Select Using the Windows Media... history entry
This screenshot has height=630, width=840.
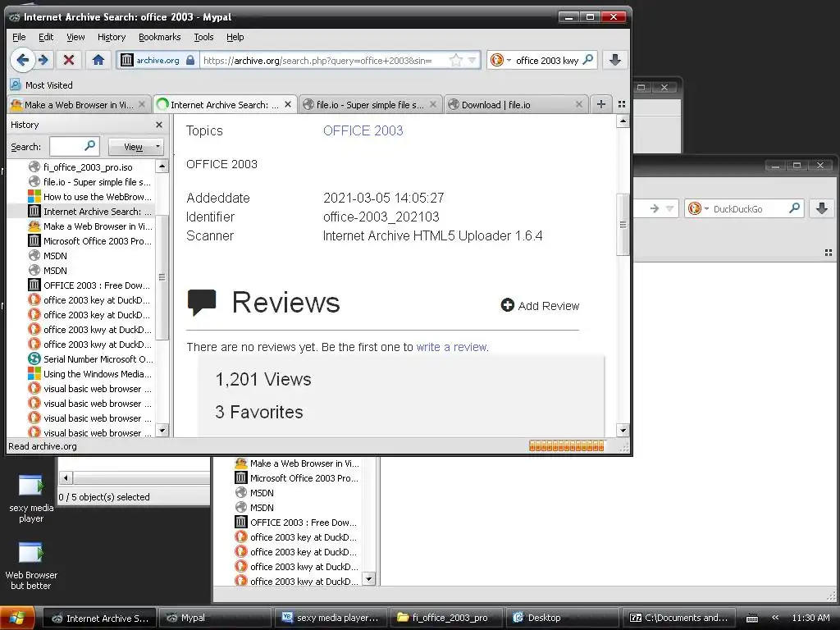click(x=89, y=374)
